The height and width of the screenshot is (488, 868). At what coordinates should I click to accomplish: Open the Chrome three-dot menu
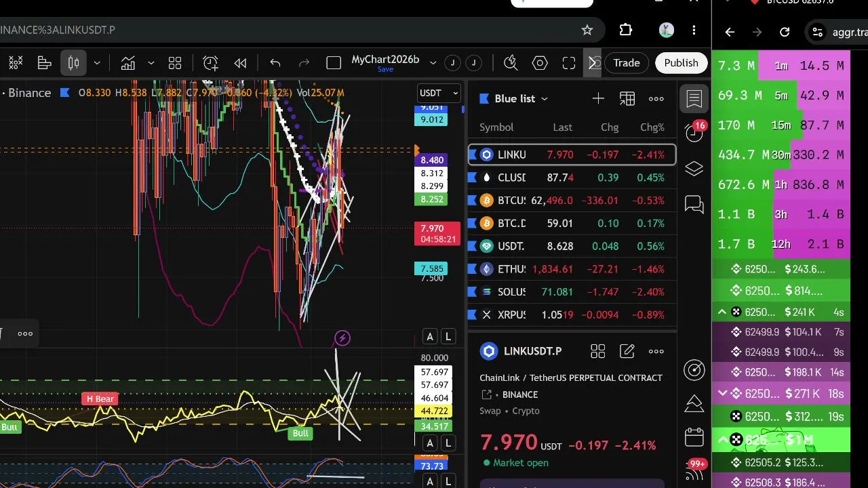tap(694, 30)
